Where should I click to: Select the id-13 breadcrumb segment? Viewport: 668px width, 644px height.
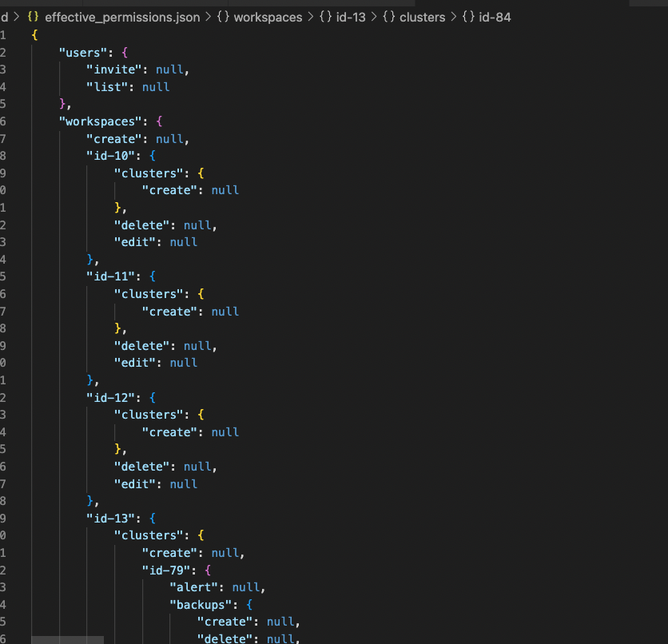point(351,18)
